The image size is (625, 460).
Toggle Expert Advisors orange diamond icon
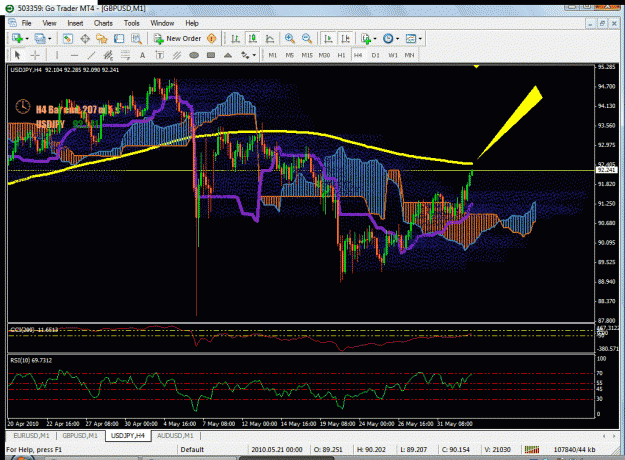212,39
